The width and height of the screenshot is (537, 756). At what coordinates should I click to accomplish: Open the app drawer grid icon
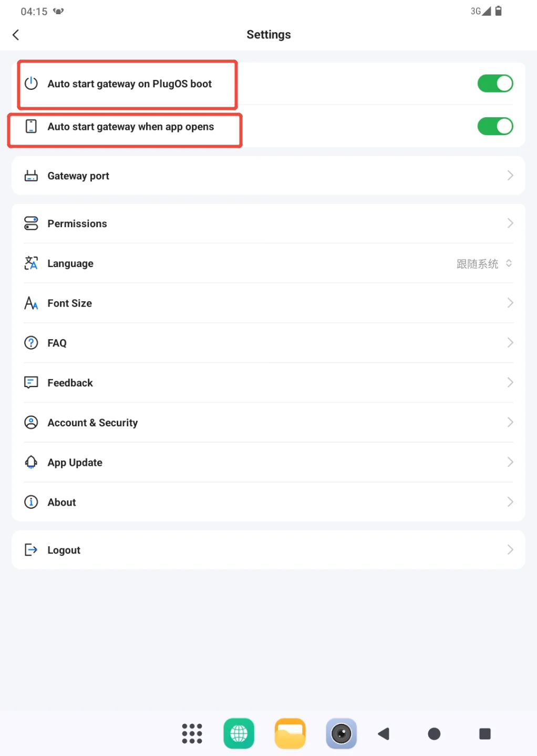pyautogui.click(x=192, y=733)
